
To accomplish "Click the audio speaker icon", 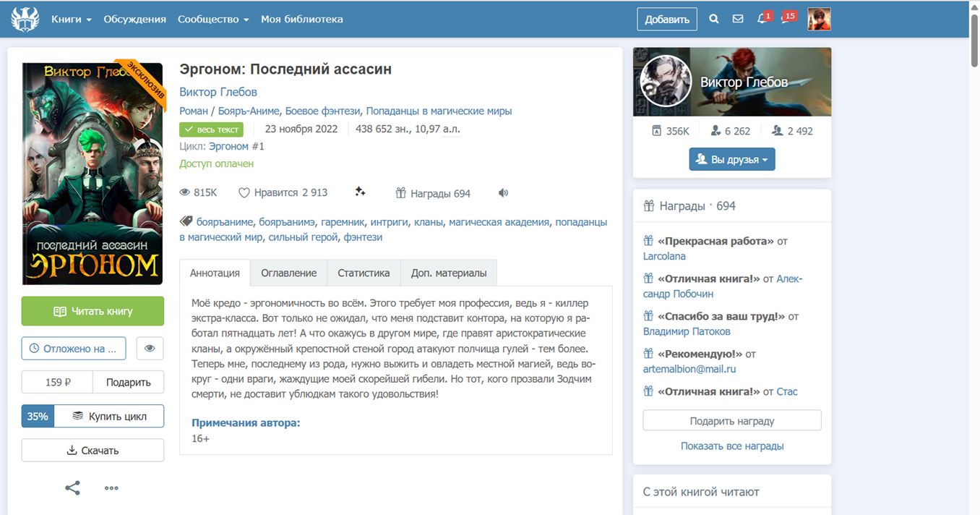I will click(503, 193).
